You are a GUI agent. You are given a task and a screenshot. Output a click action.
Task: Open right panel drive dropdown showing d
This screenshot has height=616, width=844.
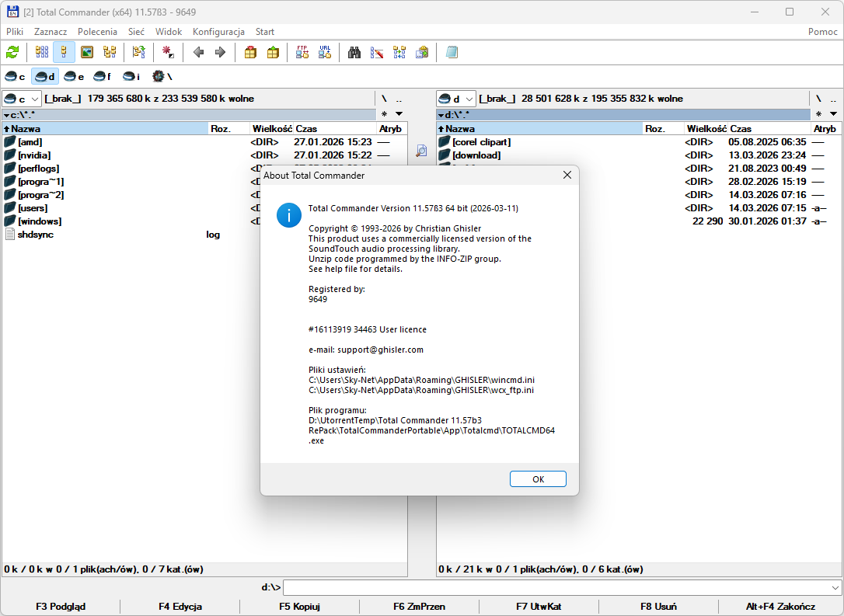[x=456, y=99]
